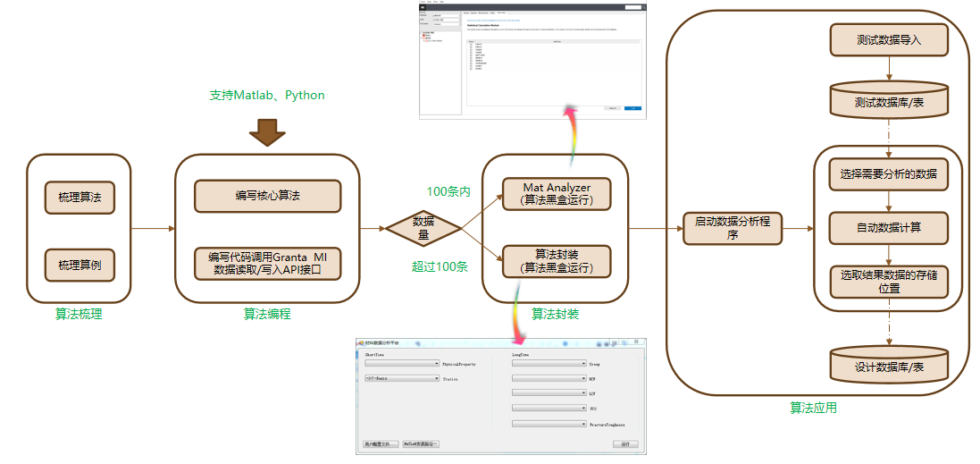Click the magnifier search icon in MI window
Viewport: 980px width, 464px height.
click(x=644, y=7)
